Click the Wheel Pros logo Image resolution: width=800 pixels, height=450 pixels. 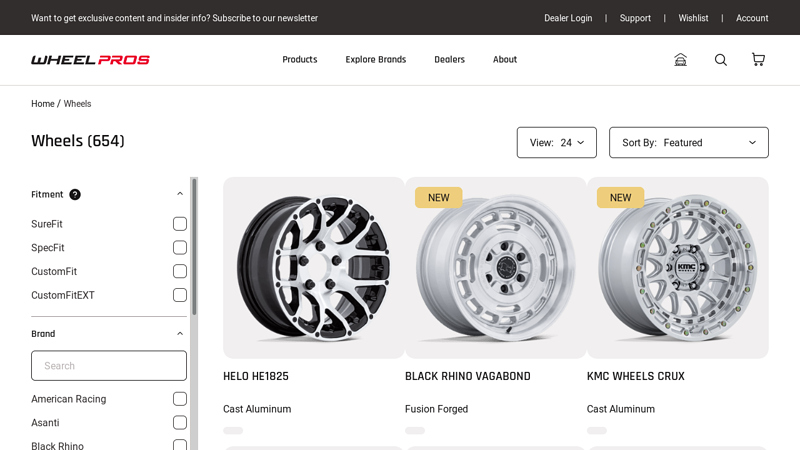coord(90,60)
